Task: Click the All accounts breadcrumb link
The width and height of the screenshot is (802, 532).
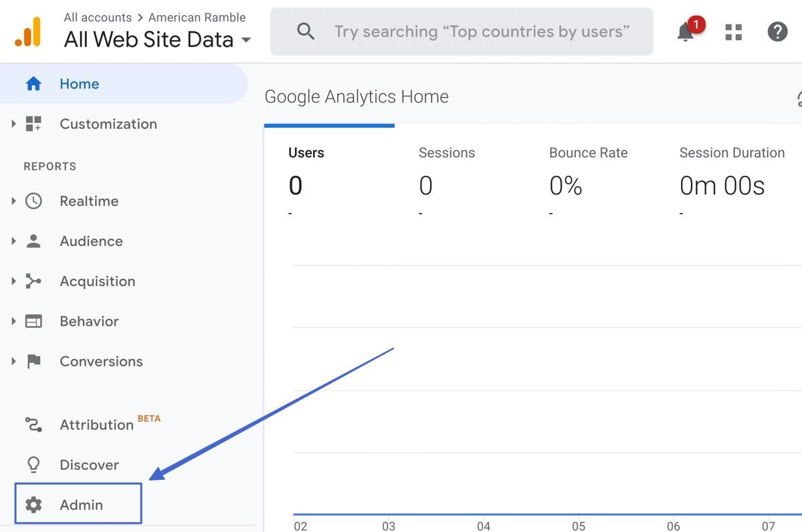Action: click(98, 17)
